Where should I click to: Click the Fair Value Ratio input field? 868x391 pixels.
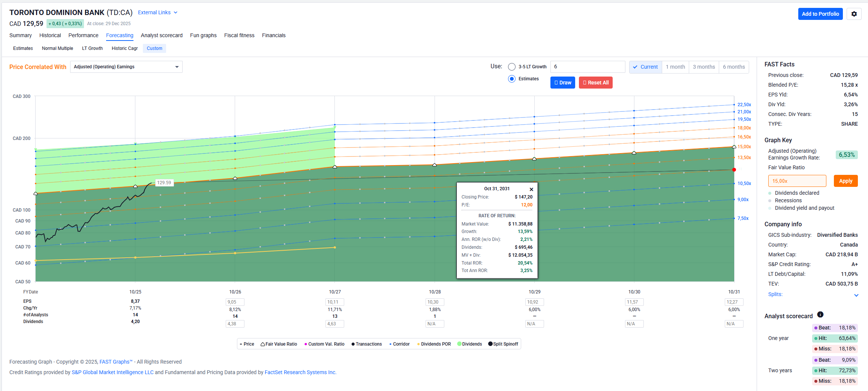[x=797, y=181]
